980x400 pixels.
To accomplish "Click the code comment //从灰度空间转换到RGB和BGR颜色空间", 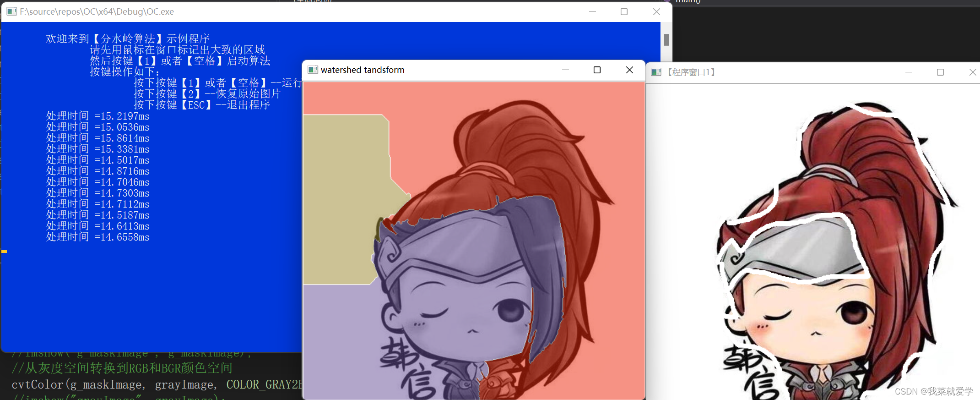I will 122,368.
